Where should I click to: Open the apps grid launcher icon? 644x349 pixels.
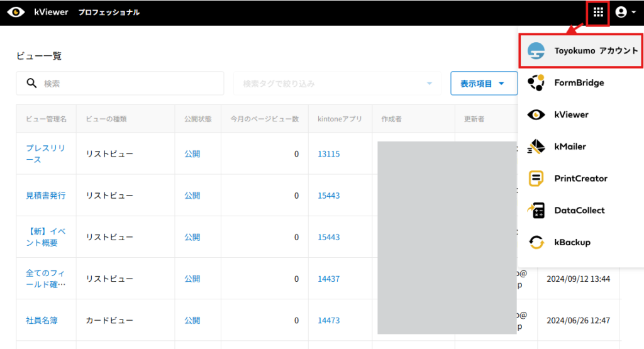point(597,13)
